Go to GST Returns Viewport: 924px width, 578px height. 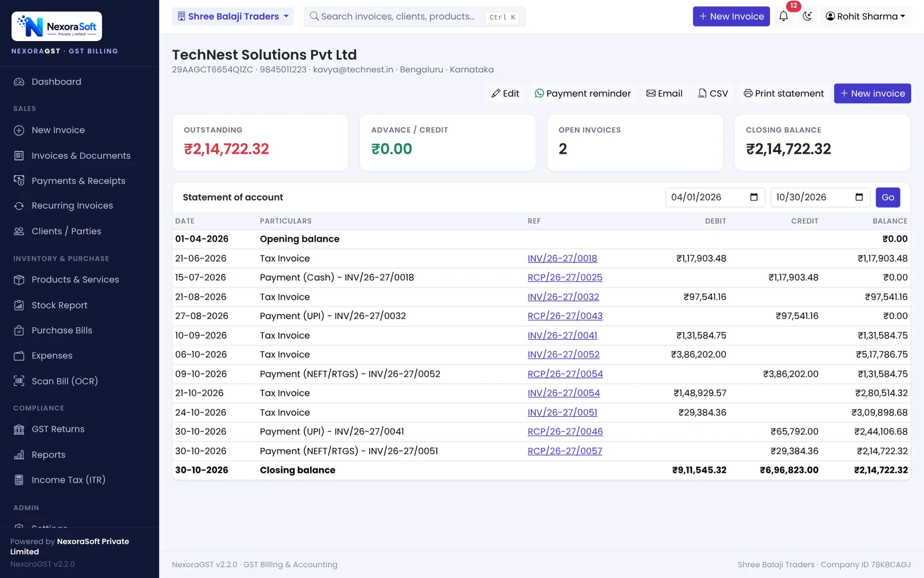[x=58, y=429]
